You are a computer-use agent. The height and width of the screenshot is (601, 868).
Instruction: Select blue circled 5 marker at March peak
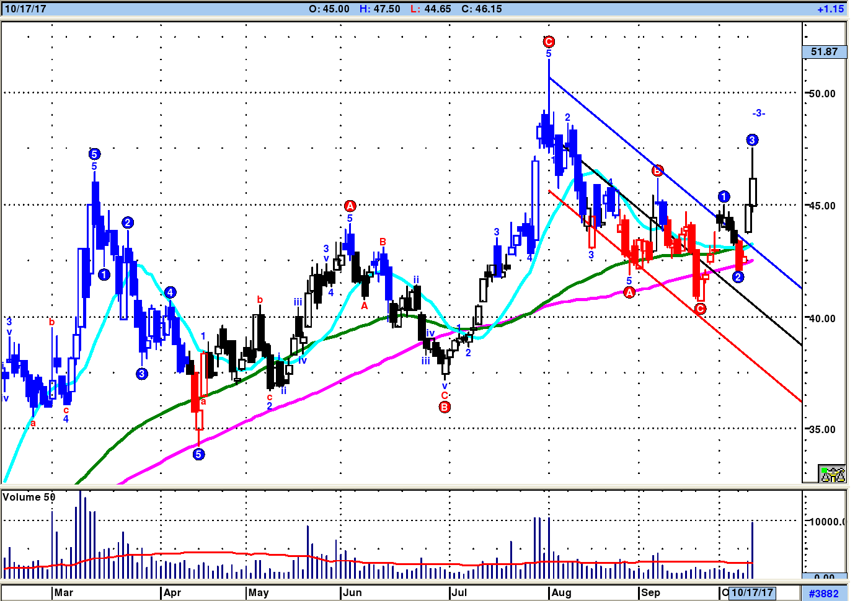click(94, 154)
